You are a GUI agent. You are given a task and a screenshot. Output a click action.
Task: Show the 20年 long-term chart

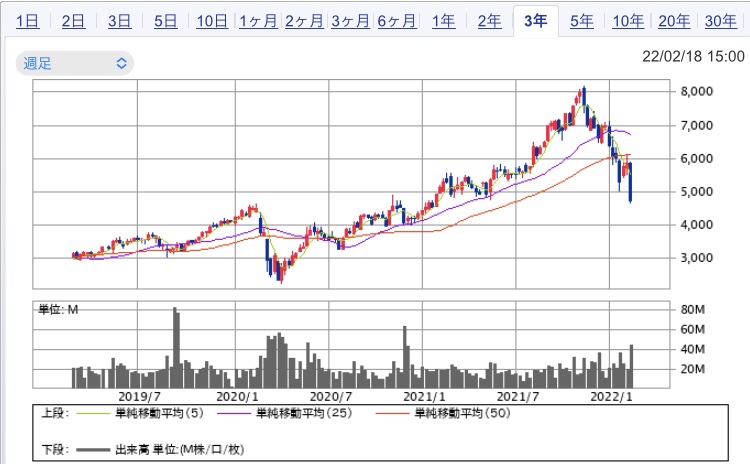point(673,21)
